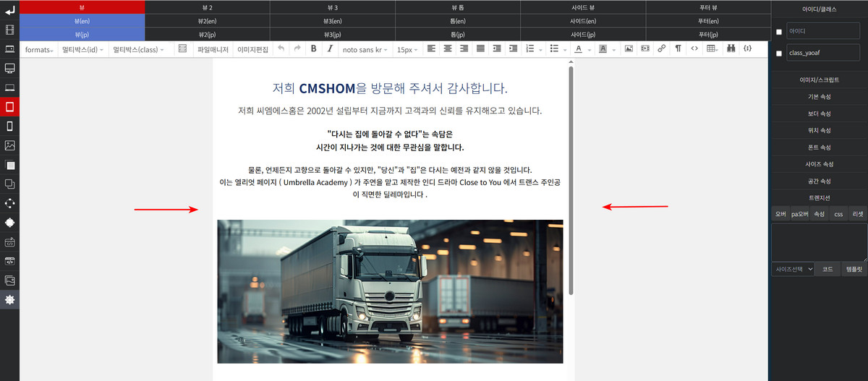Open the 사이즈선택 size selector

(x=793, y=269)
